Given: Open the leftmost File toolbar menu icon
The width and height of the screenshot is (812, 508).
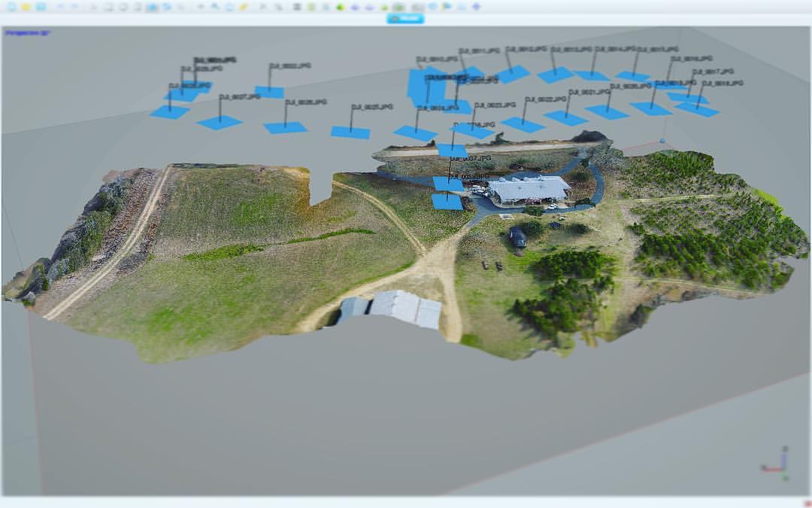Looking at the screenshot, I should click(11, 6).
